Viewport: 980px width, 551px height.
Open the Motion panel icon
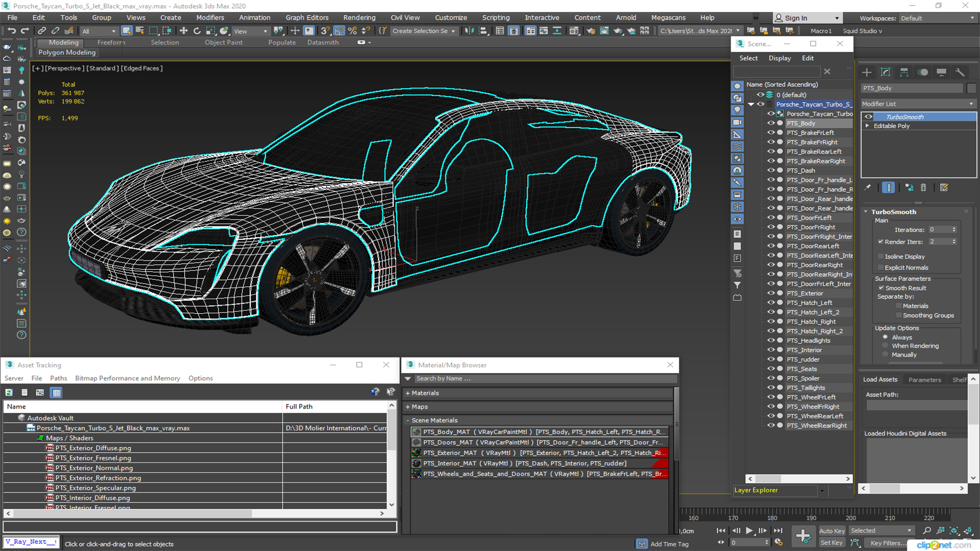tap(923, 72)
